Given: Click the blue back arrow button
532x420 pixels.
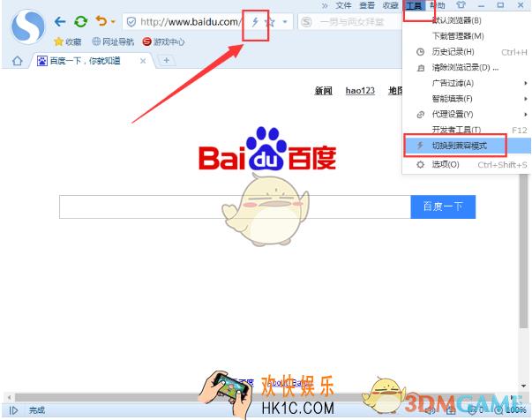Looking at the screenshot, I should click(60, 22).
